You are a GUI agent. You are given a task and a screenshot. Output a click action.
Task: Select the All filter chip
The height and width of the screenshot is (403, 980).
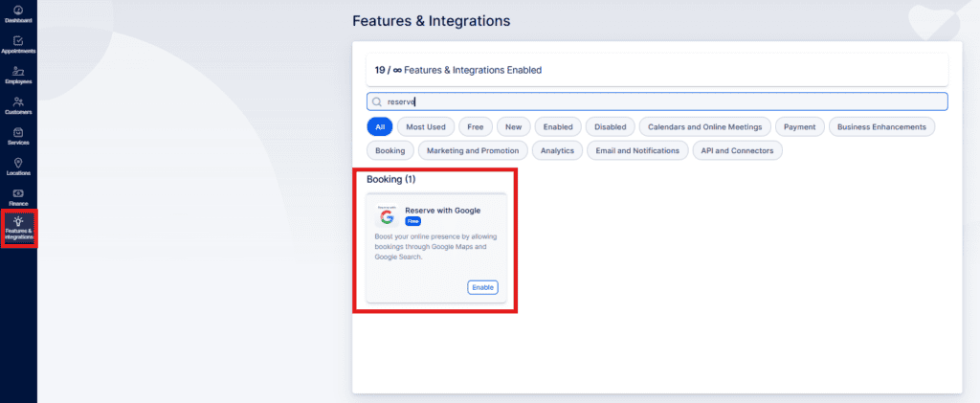point(379,127)
